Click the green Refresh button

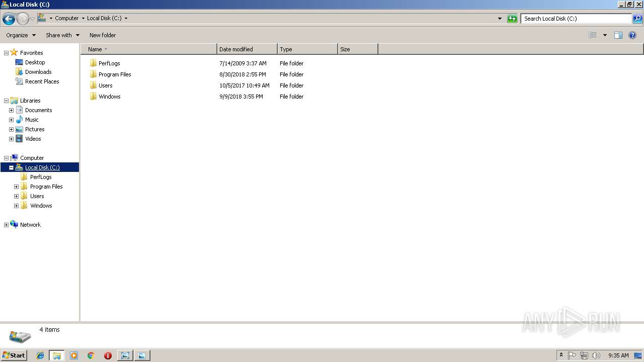tap(512, 19)
